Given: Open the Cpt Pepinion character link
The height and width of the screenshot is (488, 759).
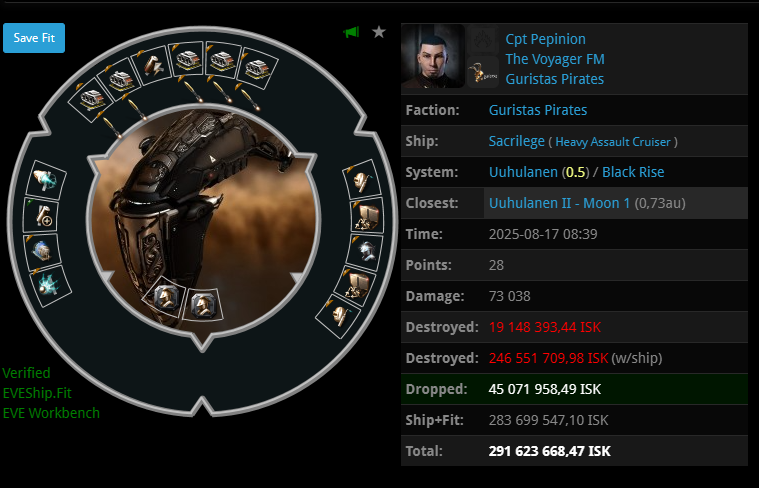Looking at the screenshot, I should (546, 39).
